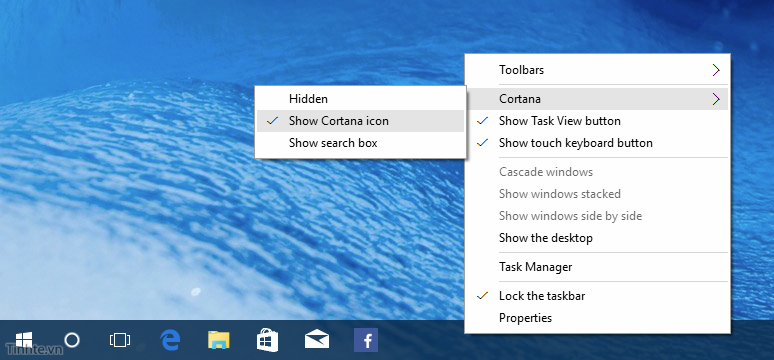Uncheck Lock the taskbar
This screenshot has width=774, height=360.
click(597, 296)
